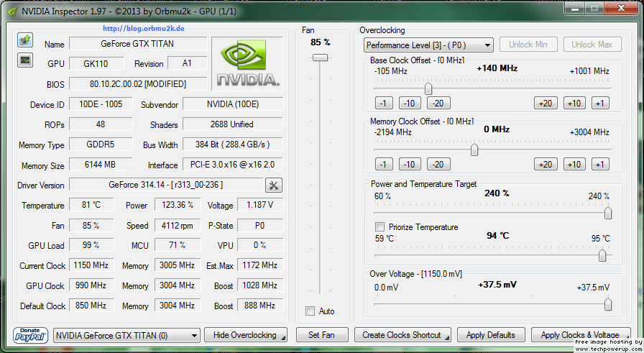Image resolution: width=644 pixels, height=353 pixels.
Task: Click the GPU Load value 99 %
Action: point(91,245)
